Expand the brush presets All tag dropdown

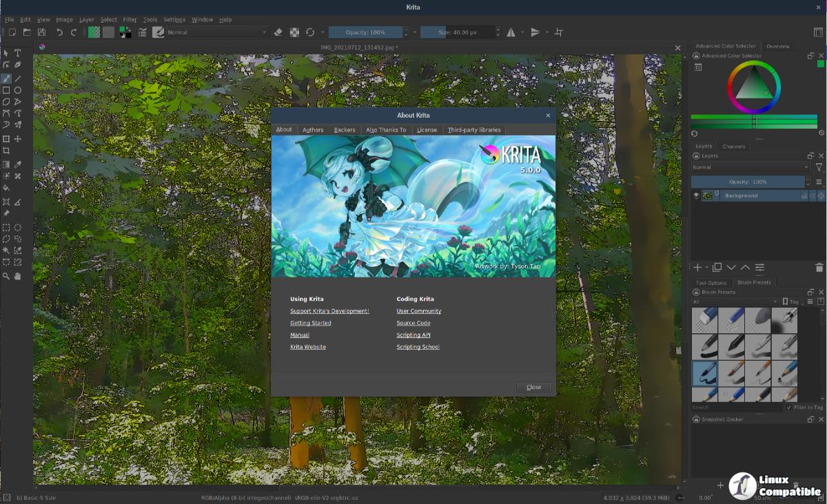click(735, 302)
